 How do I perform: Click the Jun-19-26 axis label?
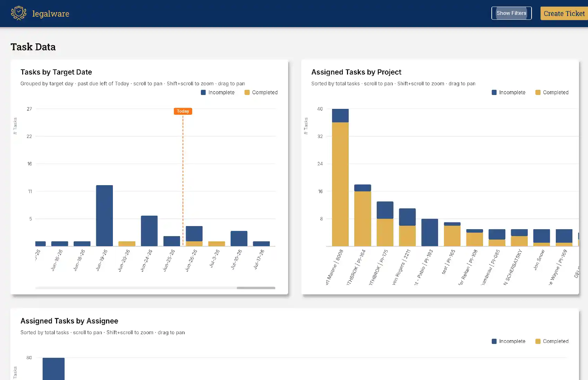pos(102,260)
